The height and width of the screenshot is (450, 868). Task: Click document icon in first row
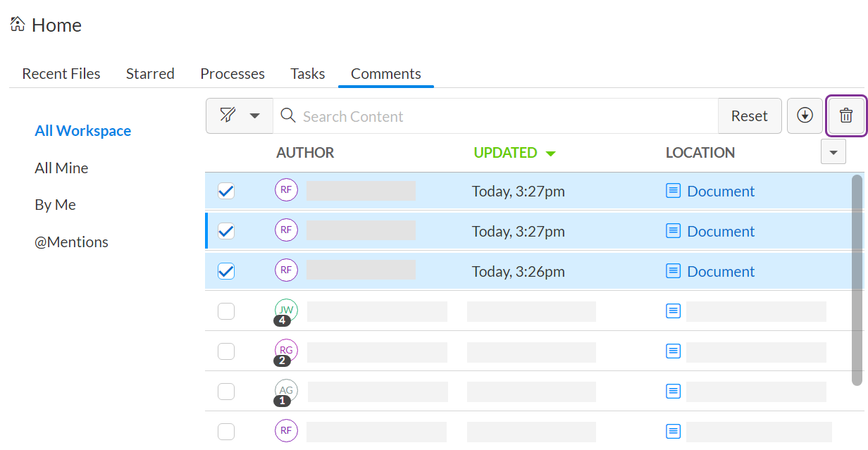[x=674, y=191]
